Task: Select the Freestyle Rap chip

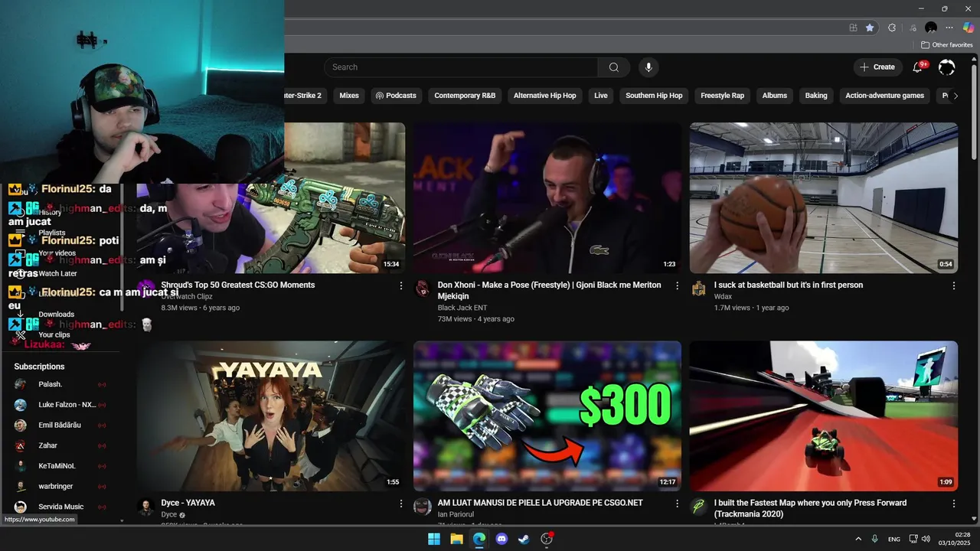Action: click(722, 96)
